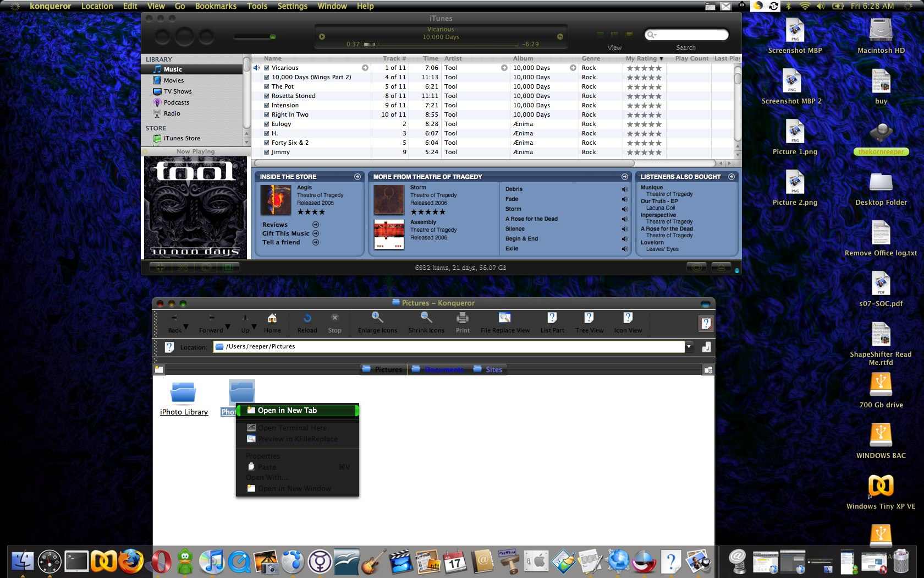This screenshot has height=578, width=924.
Task: Open Up button dropdown arrow
Action: pyautogui.click(x=254, y=327)
